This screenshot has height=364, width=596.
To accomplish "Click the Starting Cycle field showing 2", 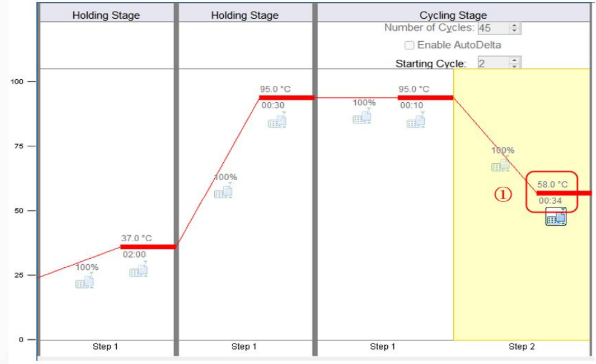I will point(493,63).
